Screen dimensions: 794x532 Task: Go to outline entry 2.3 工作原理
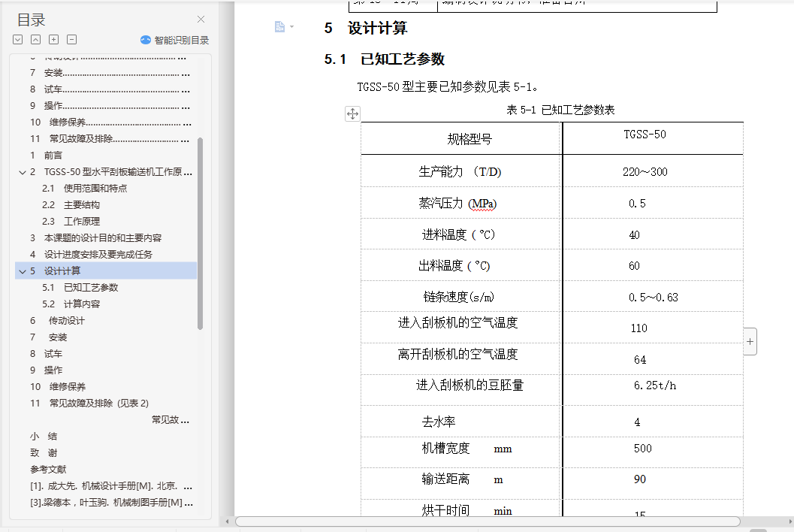pyautogui.click(x=71, y=222)
